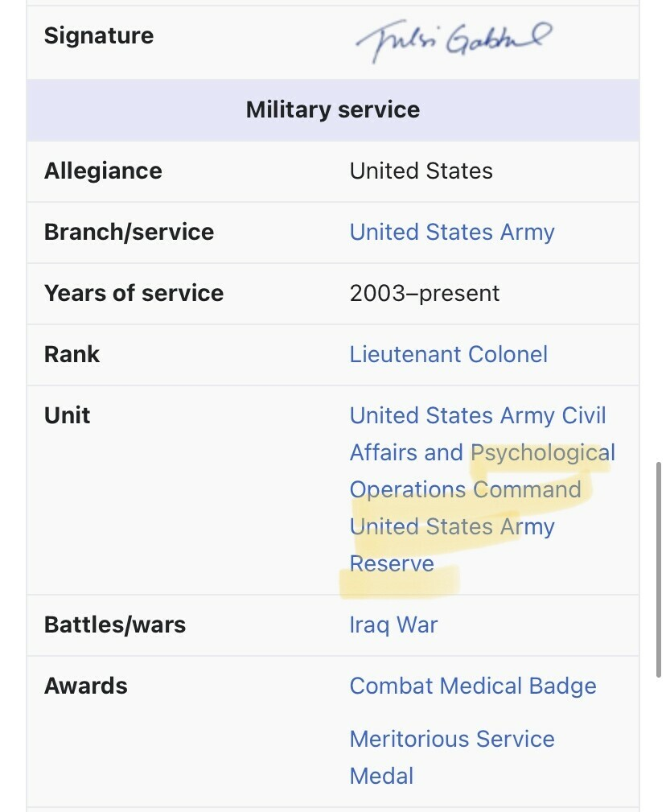Click the Awards row label
Screen dimensions: 666x812
click(85, 686)
